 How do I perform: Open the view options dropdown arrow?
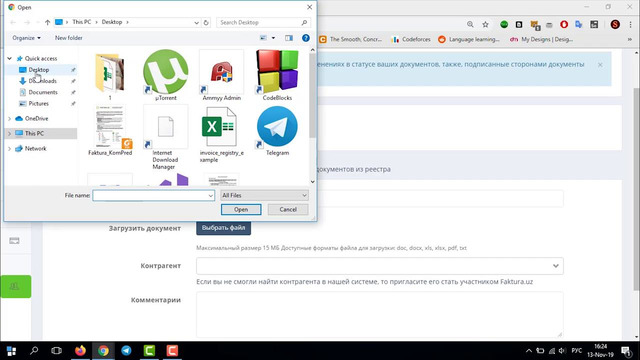click(273, 38)
